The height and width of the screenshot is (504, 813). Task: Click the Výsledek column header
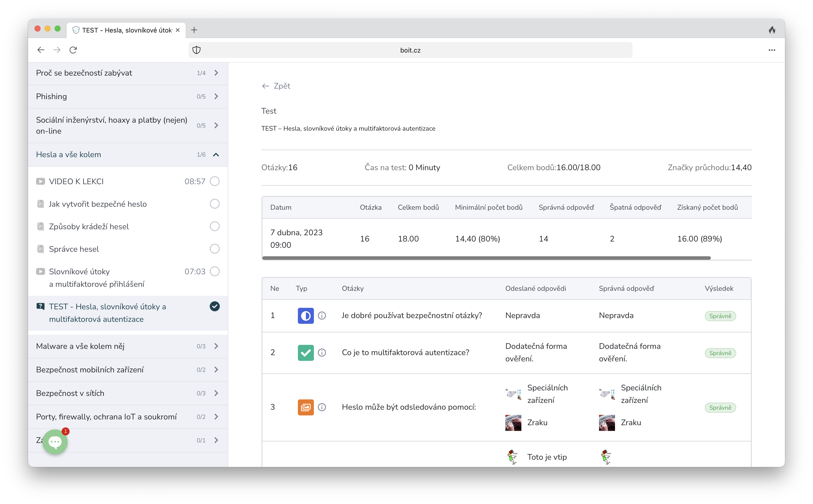719,289
